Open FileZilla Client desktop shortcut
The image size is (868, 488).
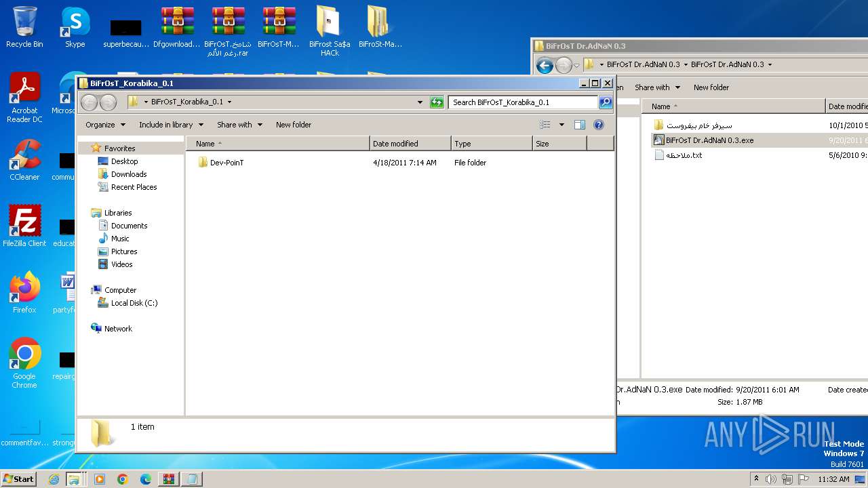[24, 226]
